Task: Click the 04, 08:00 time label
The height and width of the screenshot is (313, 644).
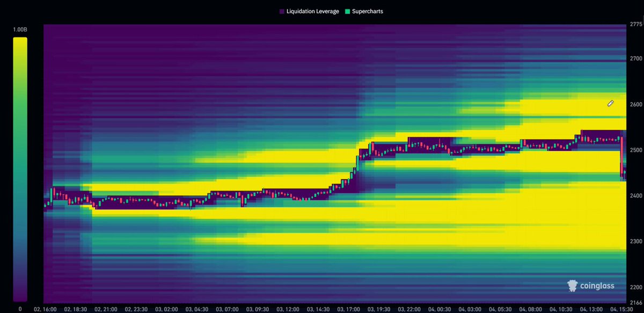Action: tap(530, 309)
